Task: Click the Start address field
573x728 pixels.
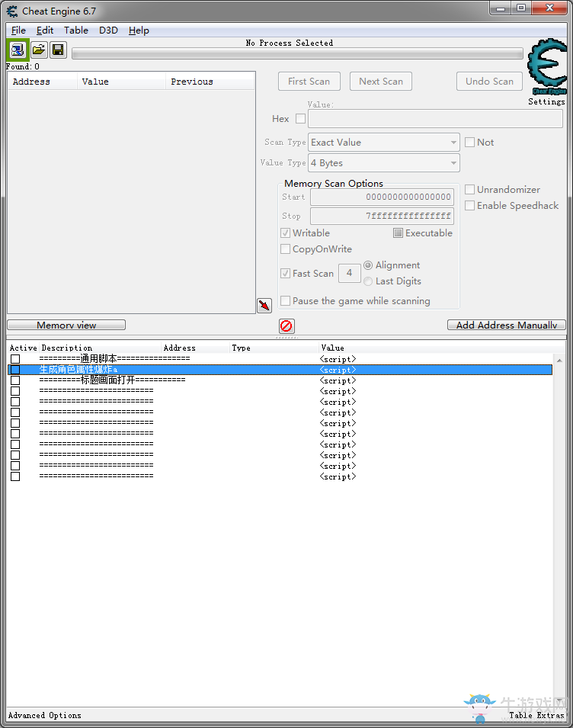Action: (382, 197)
